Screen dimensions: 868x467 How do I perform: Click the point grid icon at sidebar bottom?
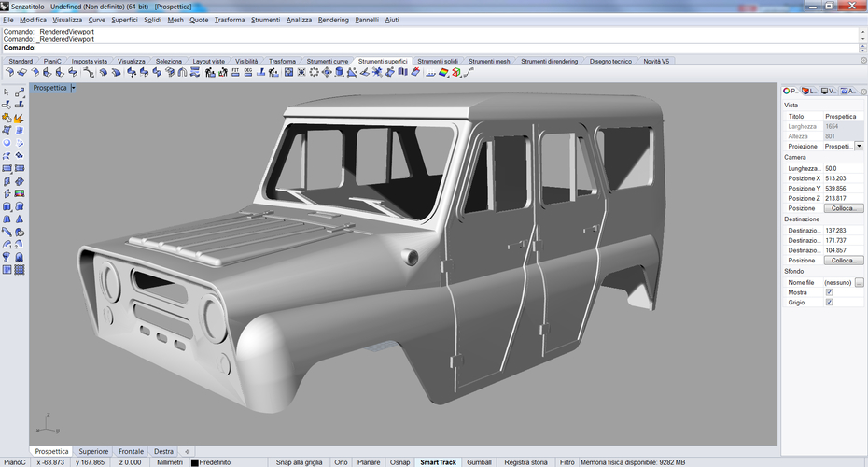20,270
